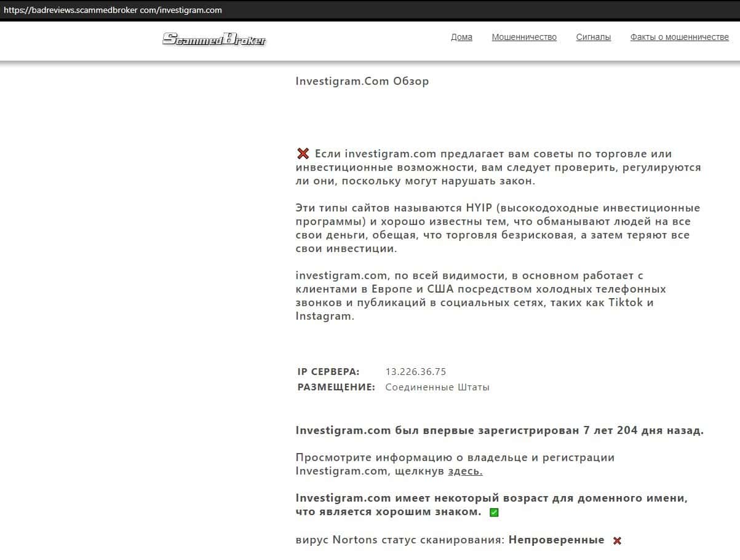The image size is (740, 560).
Task: Click the здесь. registration info link
Action: point(466,471)
